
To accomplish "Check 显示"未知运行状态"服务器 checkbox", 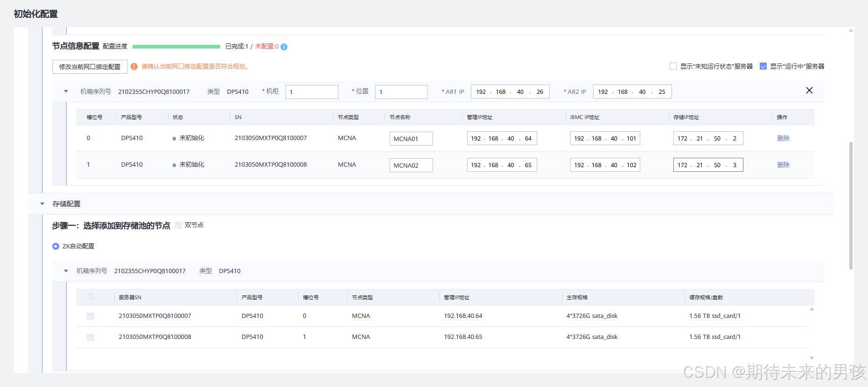I will coord(673,66).
